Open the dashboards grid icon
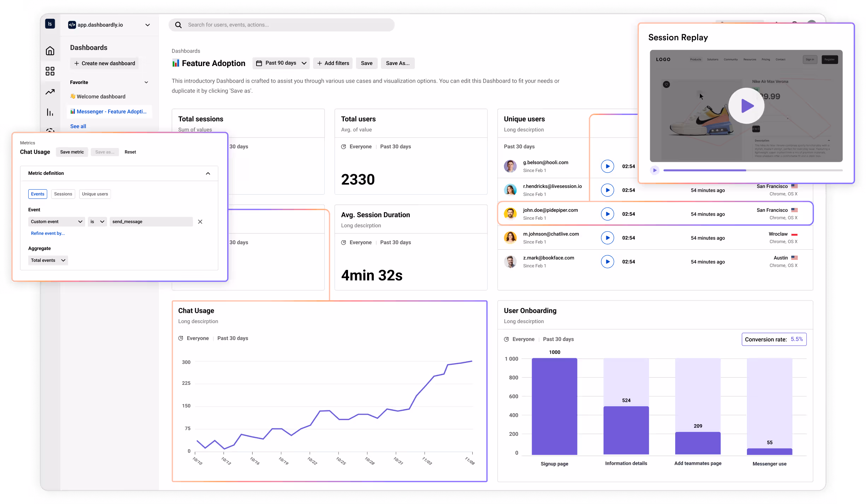 50,71
